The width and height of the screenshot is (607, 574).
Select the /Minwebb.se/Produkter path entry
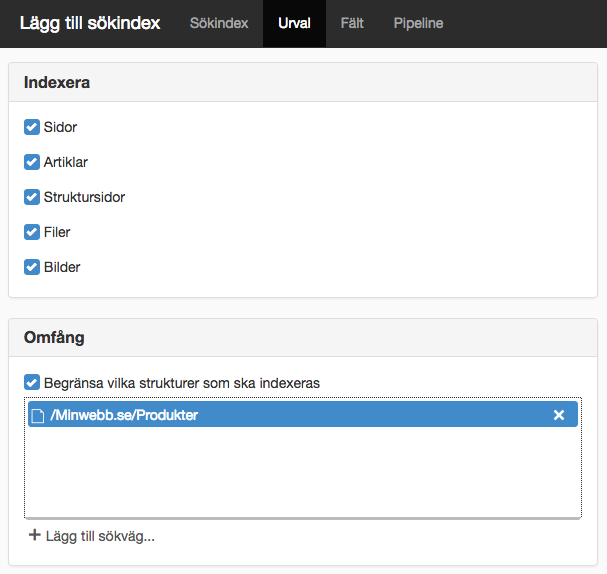pos(303,414)
